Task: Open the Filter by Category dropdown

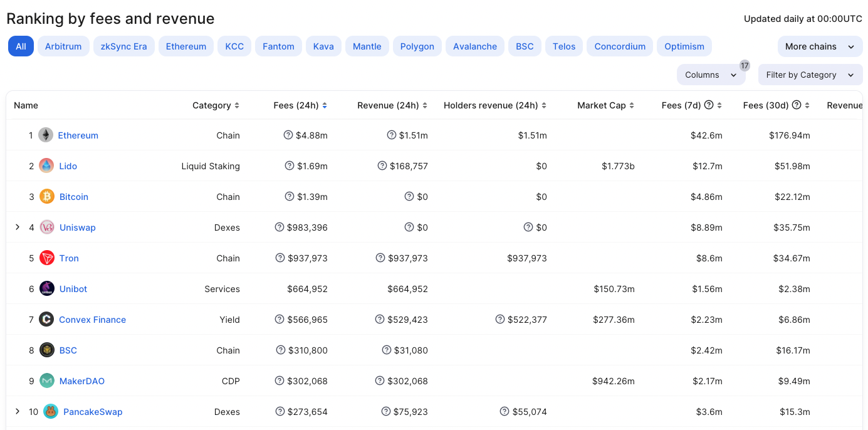Action: click(810, 75)
